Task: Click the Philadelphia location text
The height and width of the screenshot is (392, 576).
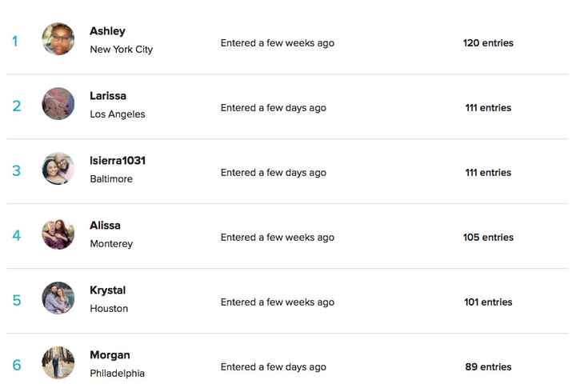Action: tap(117, 374)
